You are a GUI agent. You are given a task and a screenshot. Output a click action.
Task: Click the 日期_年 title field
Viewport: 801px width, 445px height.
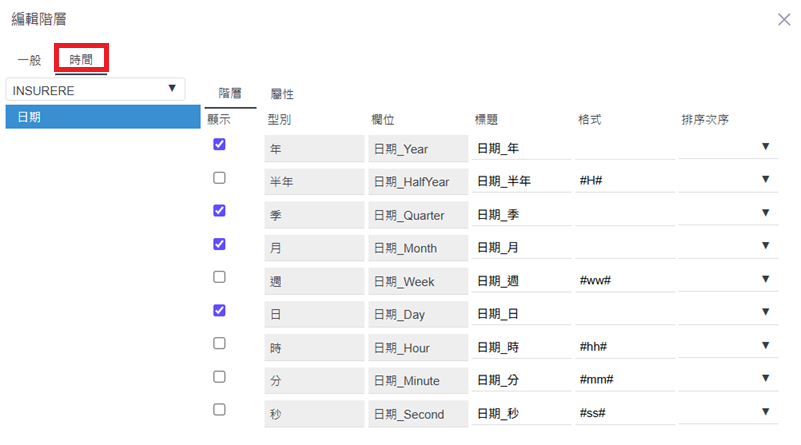click(x=520, y=149)
